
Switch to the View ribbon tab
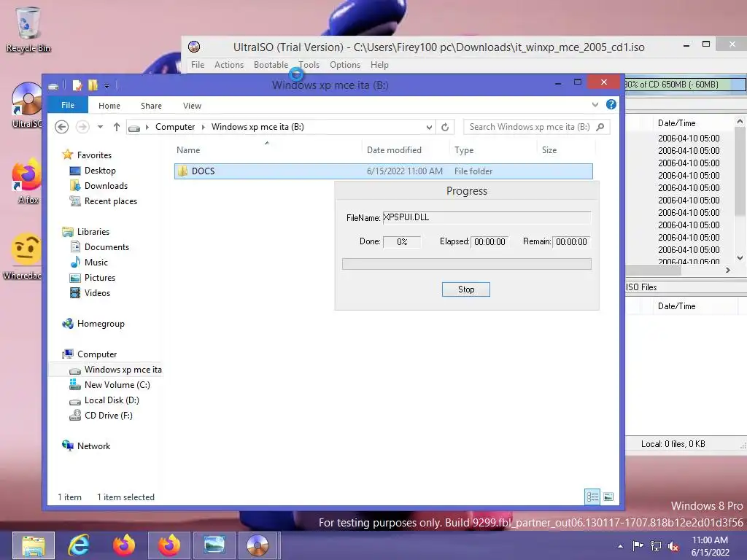192,106
